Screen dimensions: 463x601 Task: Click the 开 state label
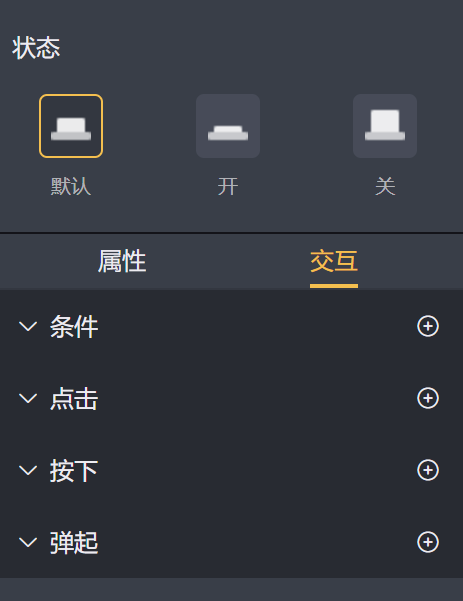(228, 187)
